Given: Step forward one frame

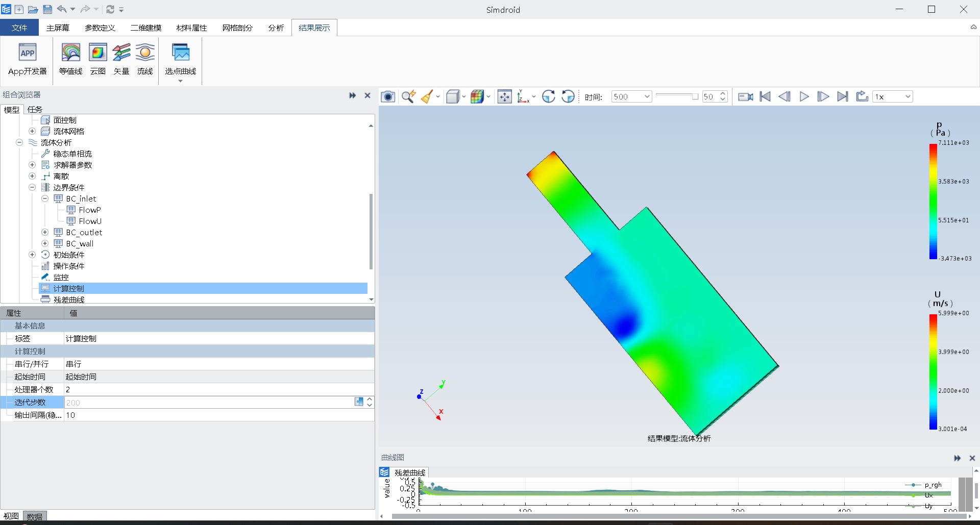Looking at the screenshot, I should coord(823,96).
